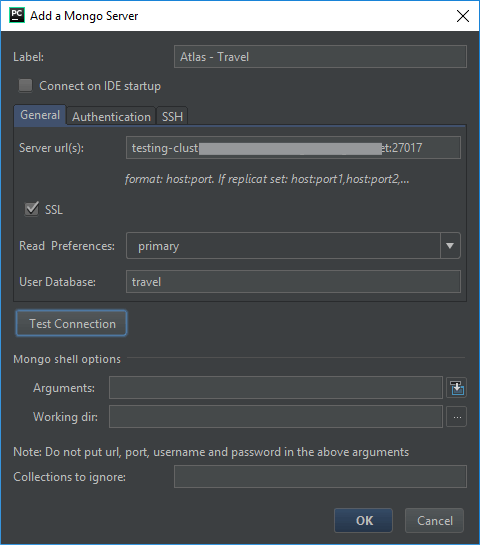Open the Read Preferences dropdown arrow
Viewport: 480px width, 545px height.
click(x=450, y=246)
